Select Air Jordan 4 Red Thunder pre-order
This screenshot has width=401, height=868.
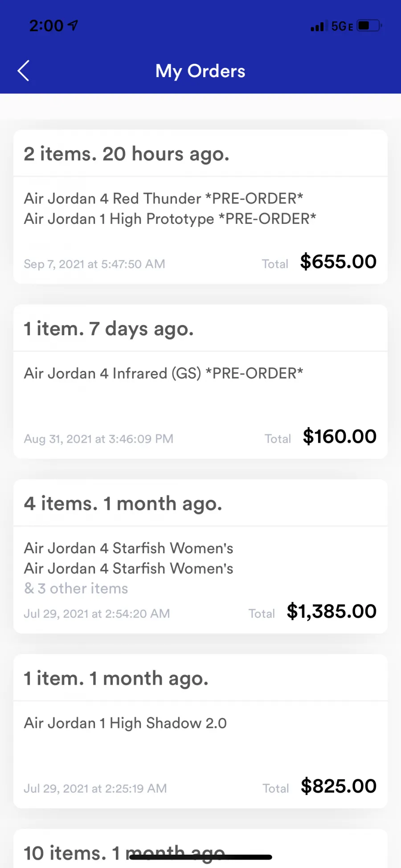163,198
